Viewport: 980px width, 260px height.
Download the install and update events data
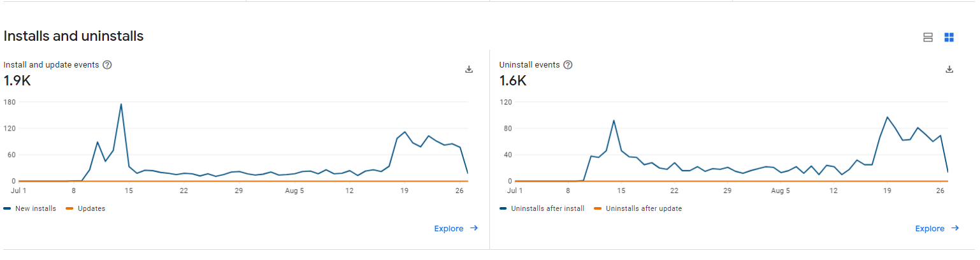(469, 69)
